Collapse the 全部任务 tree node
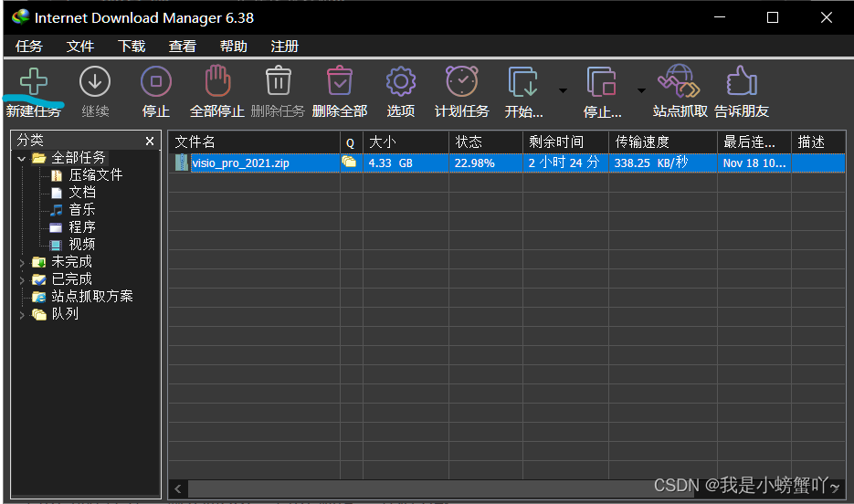 [x=22, y=158]
